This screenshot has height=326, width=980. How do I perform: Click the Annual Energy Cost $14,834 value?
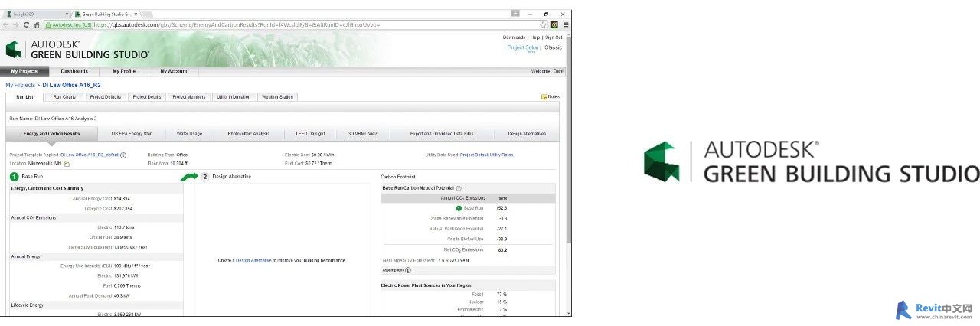click(122, 199)
